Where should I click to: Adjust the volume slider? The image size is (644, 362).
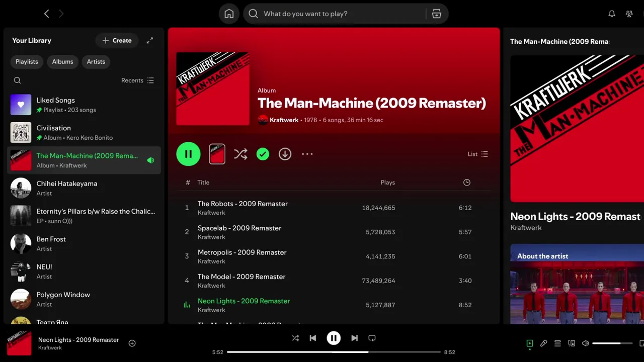point(612,343)
